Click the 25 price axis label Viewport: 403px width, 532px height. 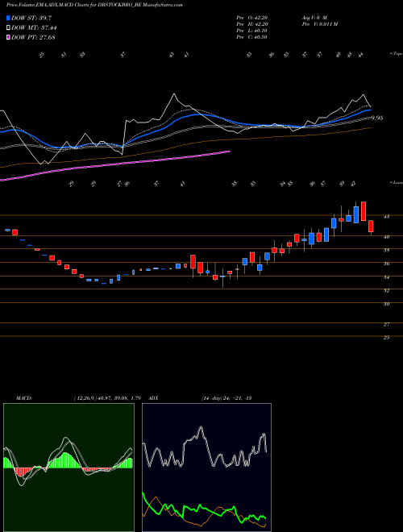click(386, 338)
